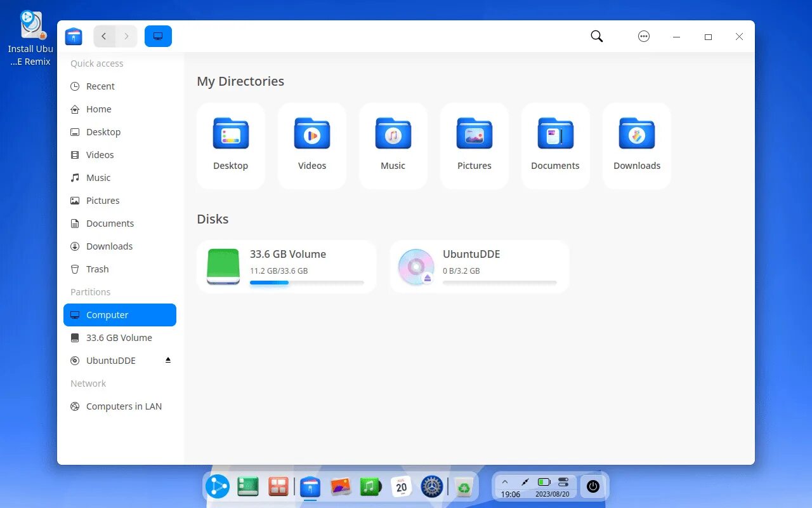Open Videos from the sidebar
This screenshot has width=812, height=508.
[120, 155]
